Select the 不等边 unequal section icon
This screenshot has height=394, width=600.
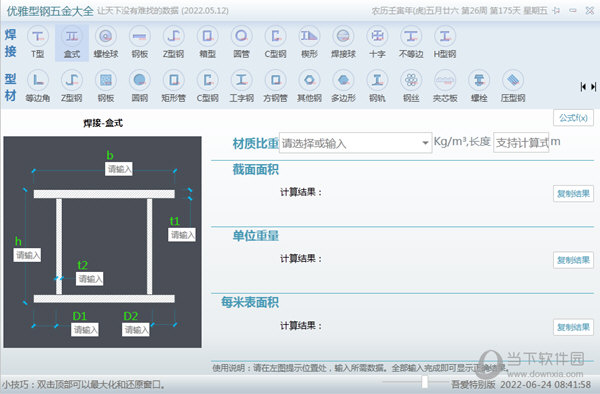tap(411, 42)
